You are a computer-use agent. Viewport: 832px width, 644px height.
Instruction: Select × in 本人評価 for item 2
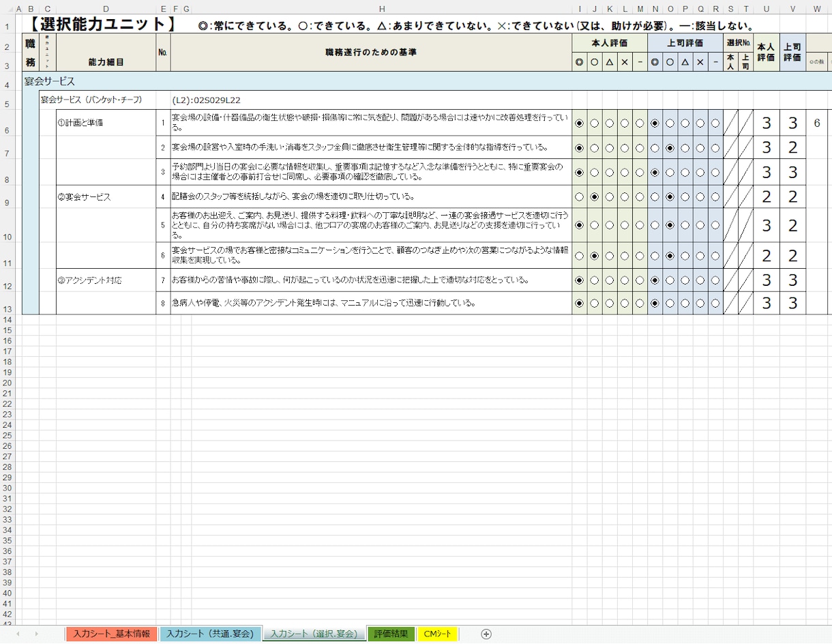click(625, 148)
